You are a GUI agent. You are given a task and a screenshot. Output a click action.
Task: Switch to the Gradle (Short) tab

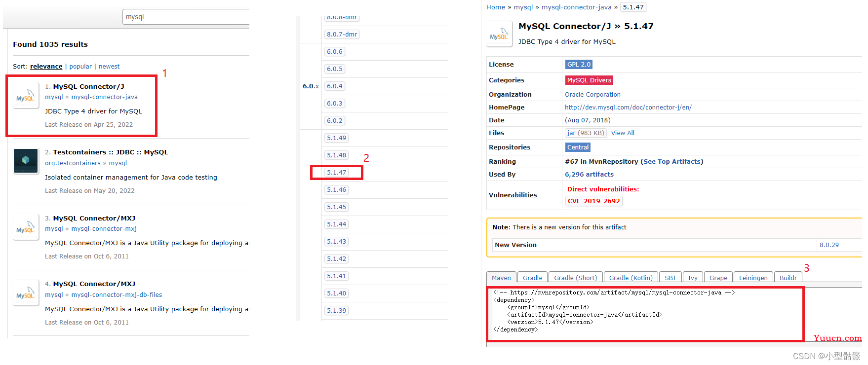[x=575, y=278]
